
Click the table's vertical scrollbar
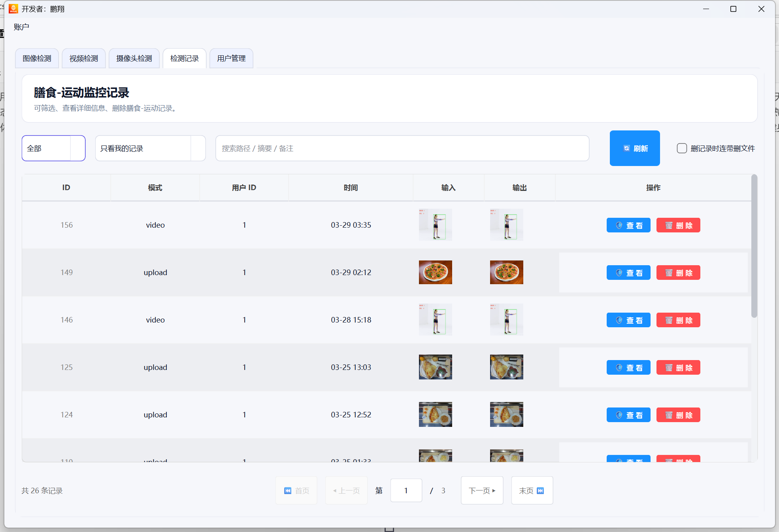pos(754,245)
